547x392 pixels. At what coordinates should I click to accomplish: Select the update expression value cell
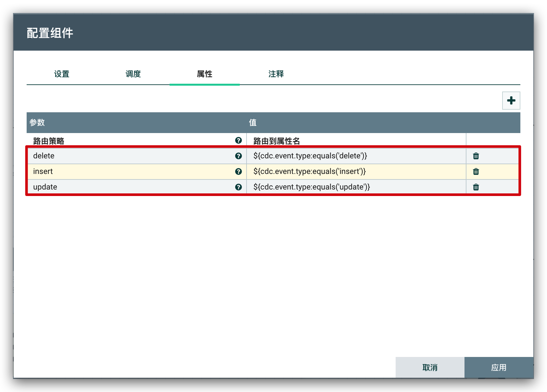click(356, 187)
